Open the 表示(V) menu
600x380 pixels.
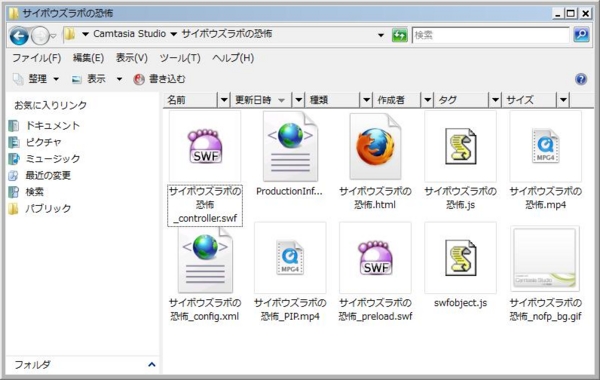pos(132,58)
